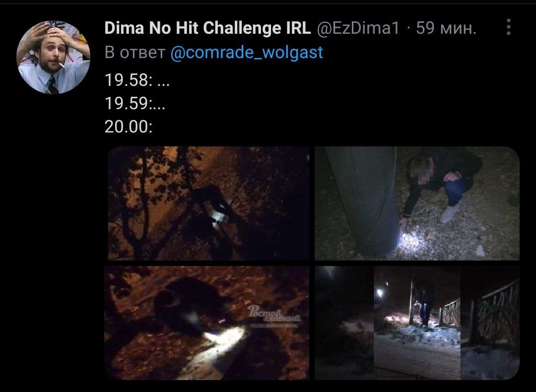The height and width of the screenshot is (392, 536).
Task: Open the top-right photo of crouching man
Action: (x=417, y=203)
